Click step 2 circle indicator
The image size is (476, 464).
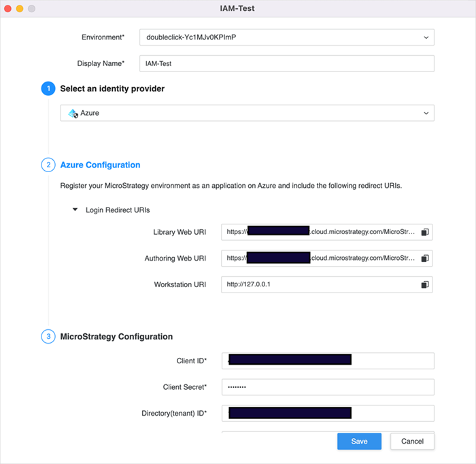coord(48,165)
